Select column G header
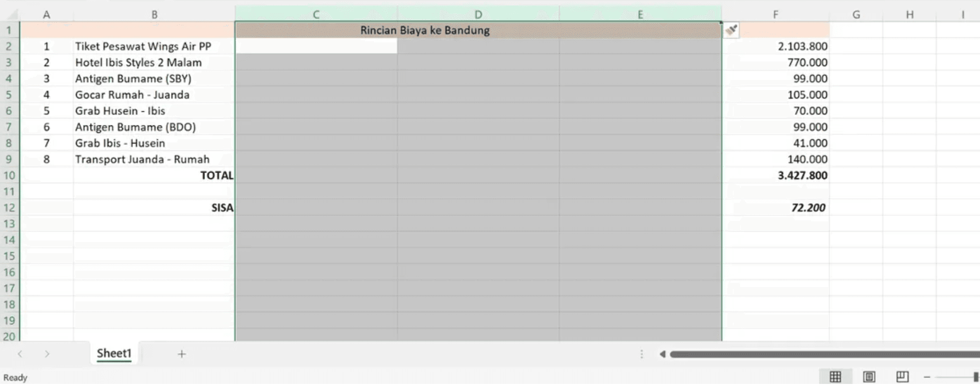Screen dimensions: 980x385 [856, 14]
